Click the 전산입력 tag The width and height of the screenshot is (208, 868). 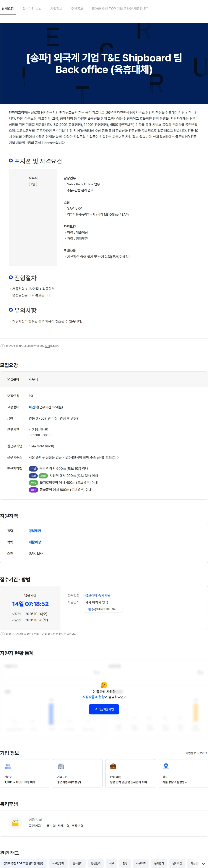click(x=96, y=863)
